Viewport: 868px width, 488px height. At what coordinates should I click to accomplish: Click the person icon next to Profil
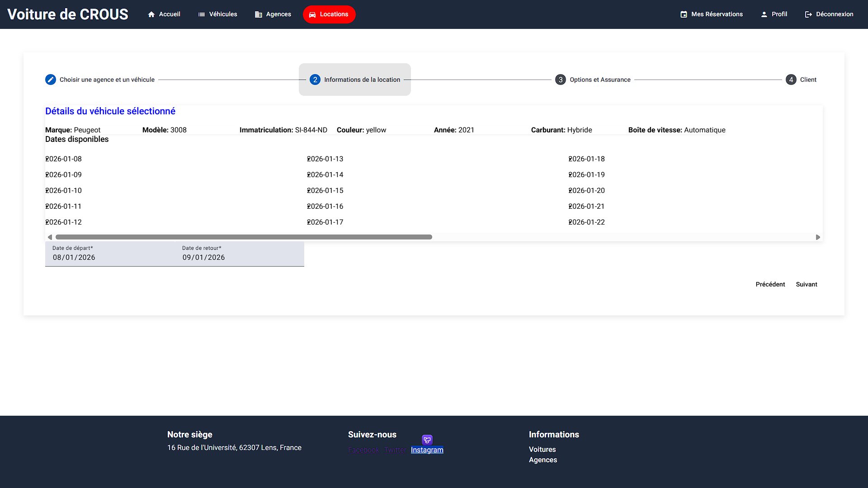coord(764,14)
